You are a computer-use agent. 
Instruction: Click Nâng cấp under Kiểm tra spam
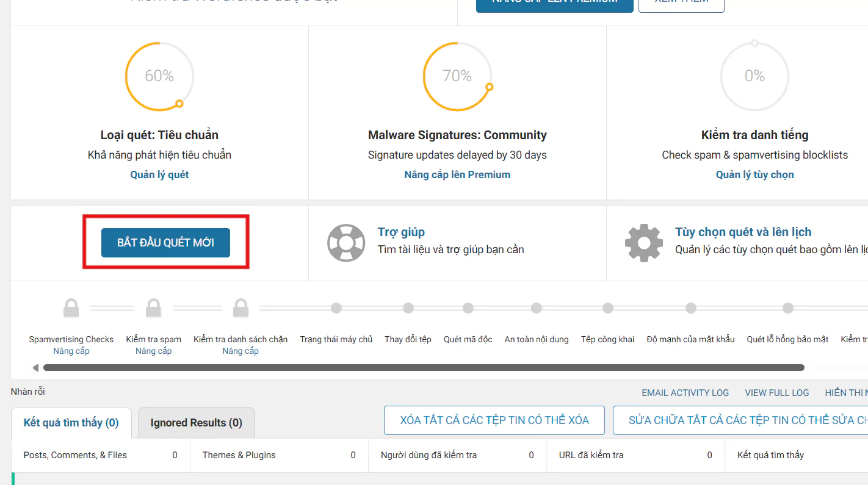click(x=153, y=351)
